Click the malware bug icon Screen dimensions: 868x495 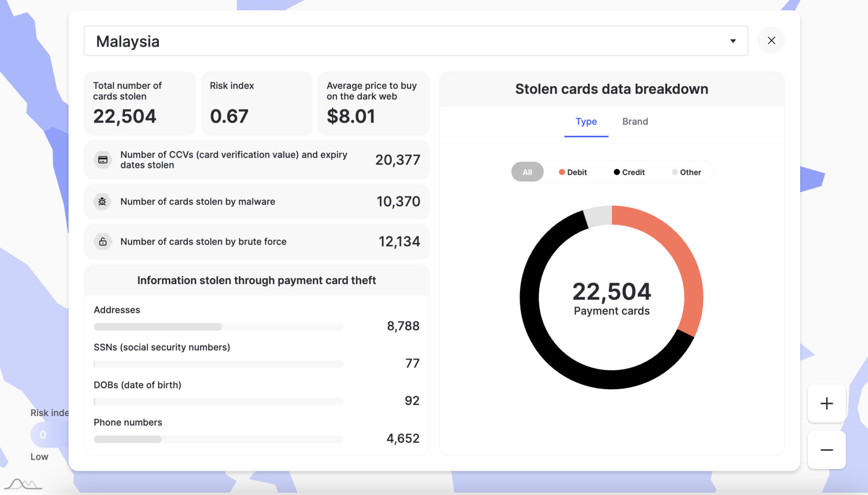(103, 201)
